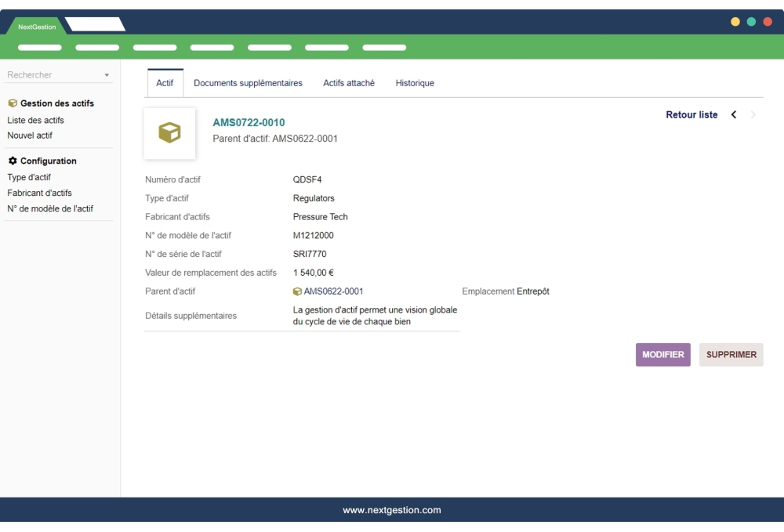The height and width of the screenshot is (532, 784).
Task: Select Fabricant d'actifs under Configuration
Action: tap(38, 193)
